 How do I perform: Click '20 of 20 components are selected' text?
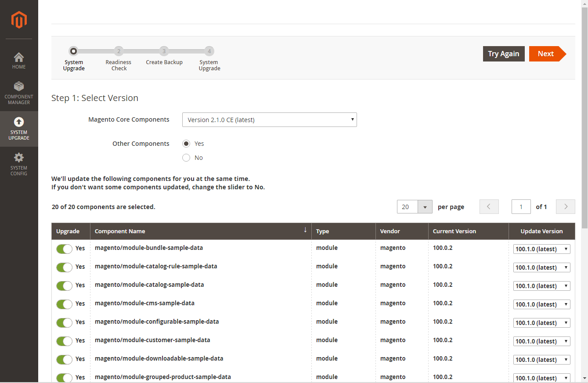(103, 206)
